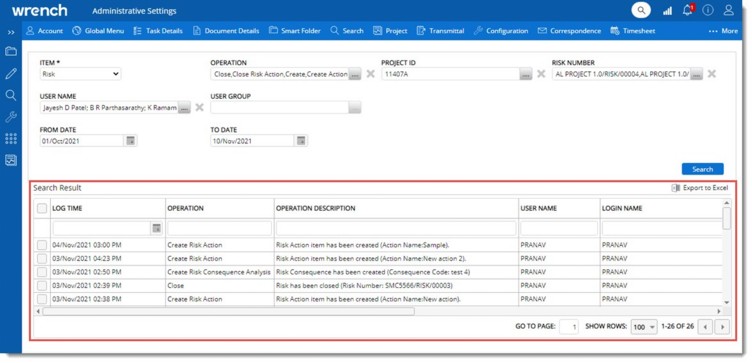The width and height of the screenshot is (752, 363).
Task: Clear the RISK NUMBER field with X
Action: [712, 74]
